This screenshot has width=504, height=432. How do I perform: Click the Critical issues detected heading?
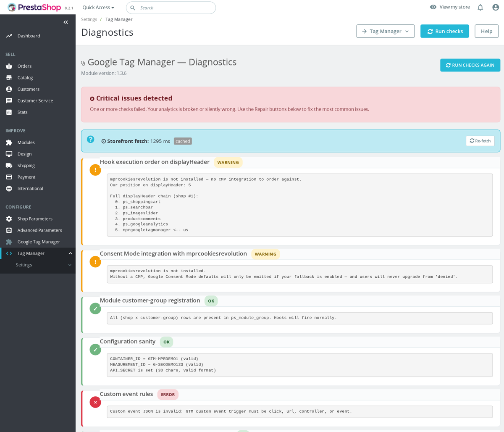point(134,98)
